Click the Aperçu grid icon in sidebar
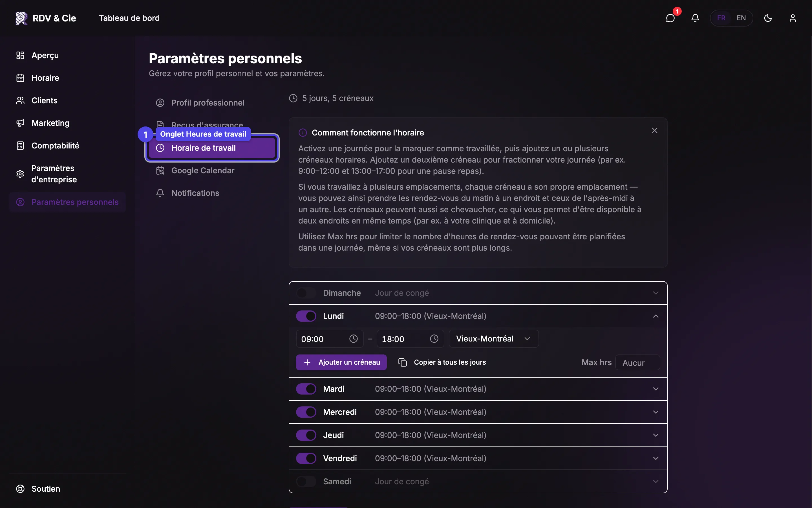 pos(20,55)
